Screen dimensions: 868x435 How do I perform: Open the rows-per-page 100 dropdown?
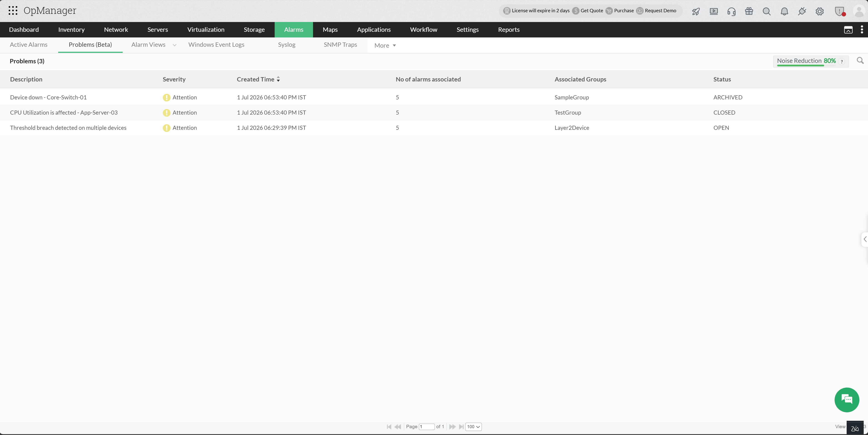(x=473, y=427)
